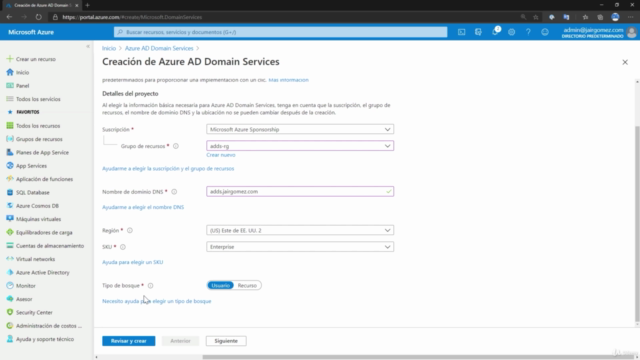Click the Azure Active Directory icon
The image size is (640, 360).
[10, 272]
